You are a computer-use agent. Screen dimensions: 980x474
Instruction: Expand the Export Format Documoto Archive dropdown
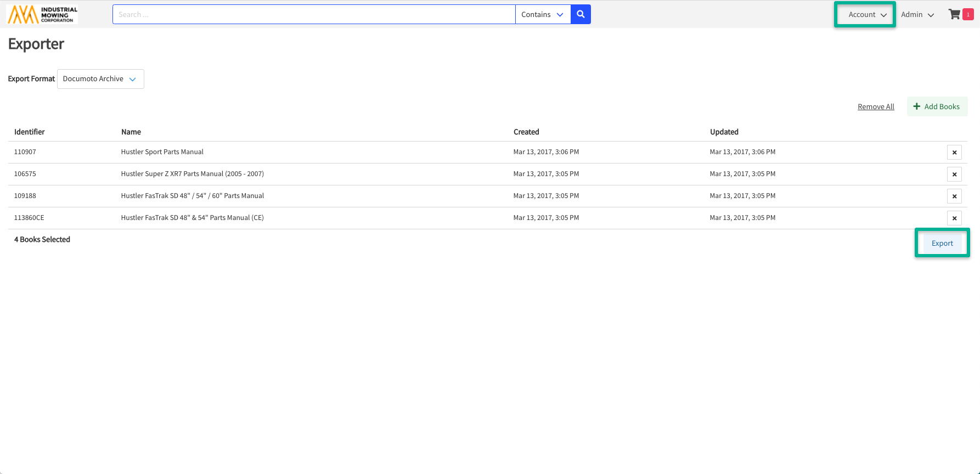point(100,79)
